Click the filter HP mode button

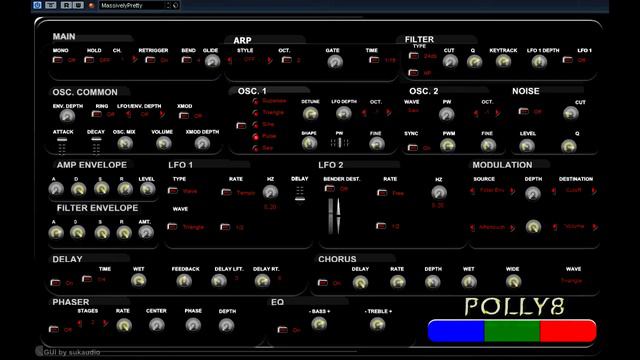413,73
